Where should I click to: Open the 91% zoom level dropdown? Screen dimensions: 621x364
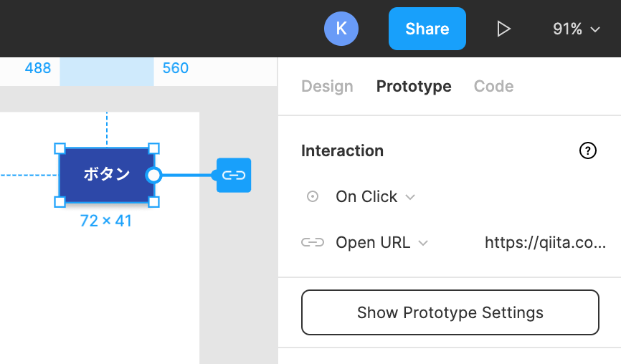577,29
